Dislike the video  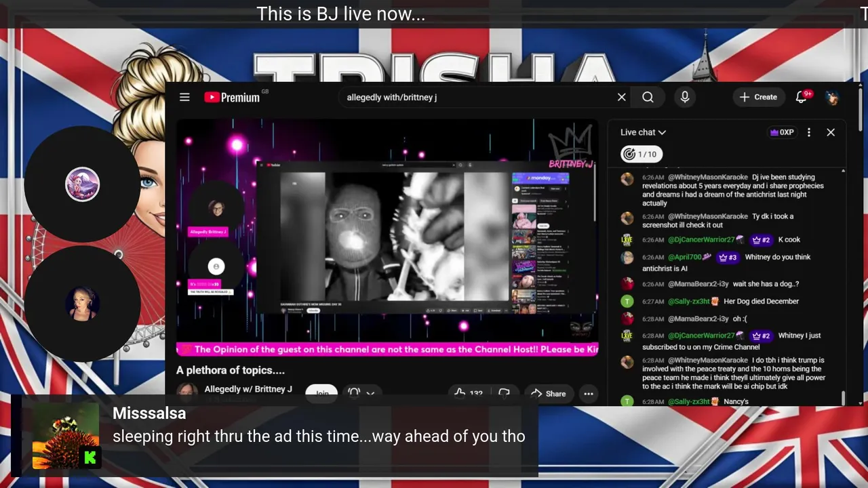[x=504, y=393]
